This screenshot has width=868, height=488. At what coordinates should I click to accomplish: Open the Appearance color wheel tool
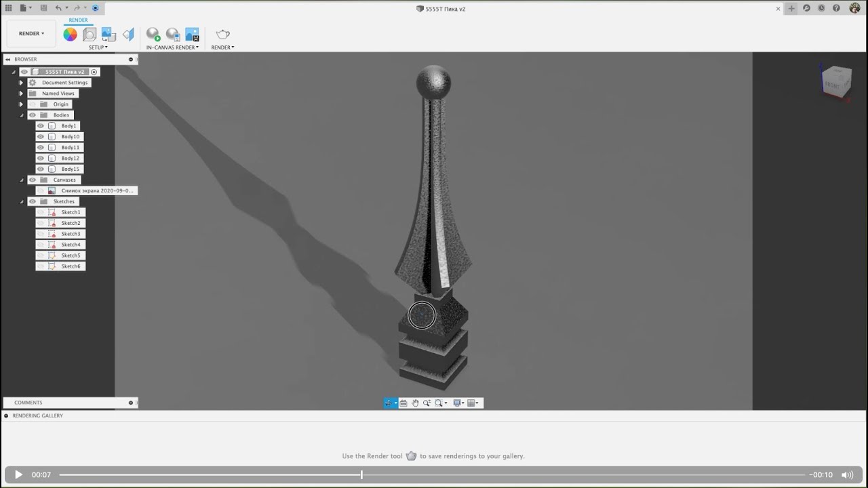coord(70,35)
